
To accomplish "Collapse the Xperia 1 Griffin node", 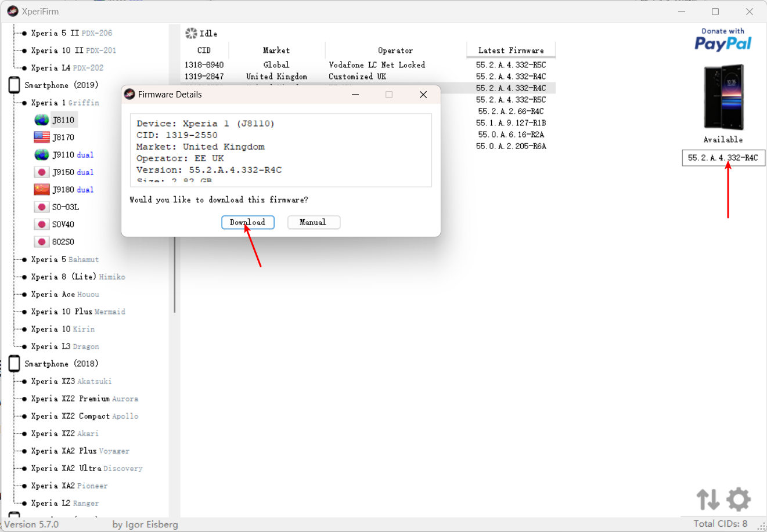I will (65, 103).
